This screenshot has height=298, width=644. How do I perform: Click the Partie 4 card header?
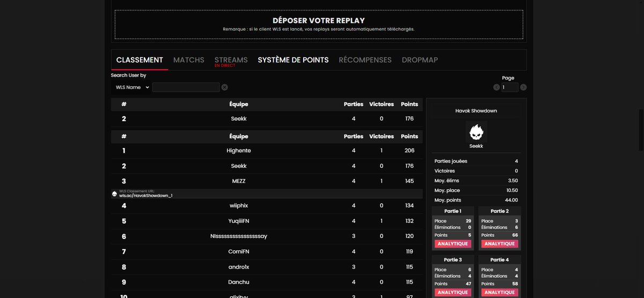(x=499, y=260)
